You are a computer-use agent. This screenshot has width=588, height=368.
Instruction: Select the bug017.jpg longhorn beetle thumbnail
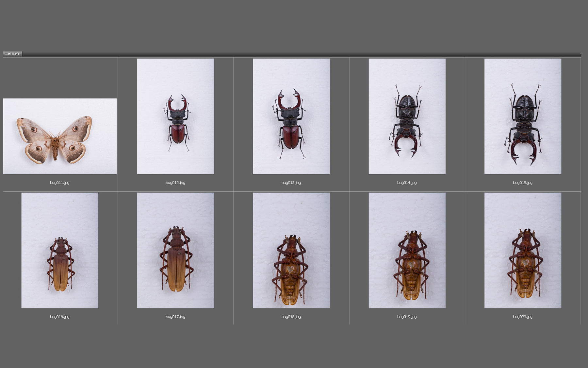176,250
